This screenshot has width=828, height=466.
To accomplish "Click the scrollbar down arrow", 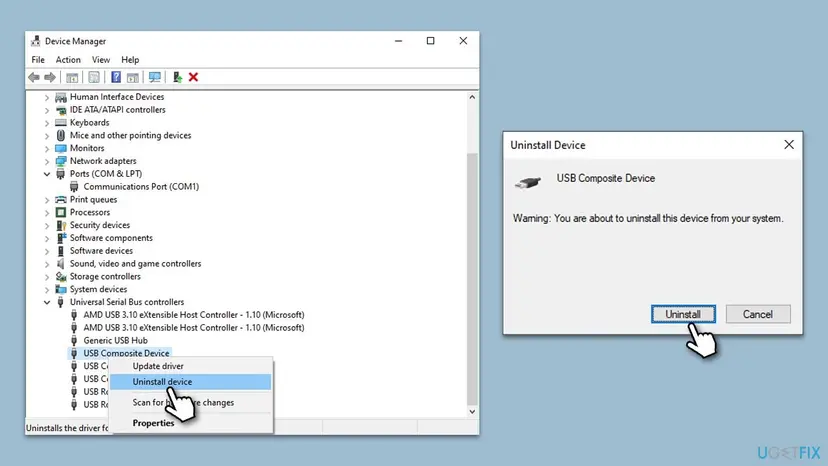I will (472, 412).
